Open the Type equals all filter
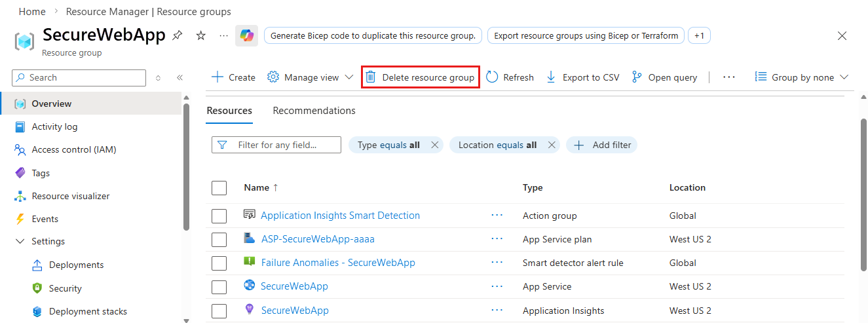868x323 pixels. click(x=388, y=145)
